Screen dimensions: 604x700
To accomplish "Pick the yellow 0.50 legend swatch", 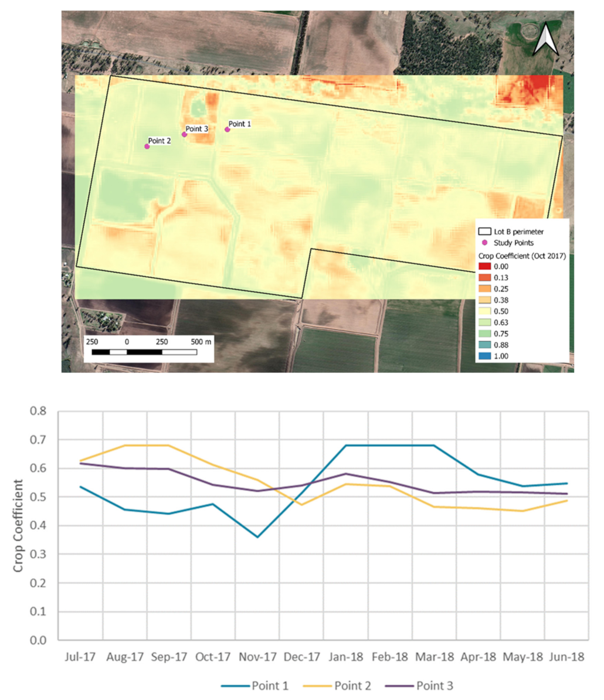I will [x=484, y=311].
